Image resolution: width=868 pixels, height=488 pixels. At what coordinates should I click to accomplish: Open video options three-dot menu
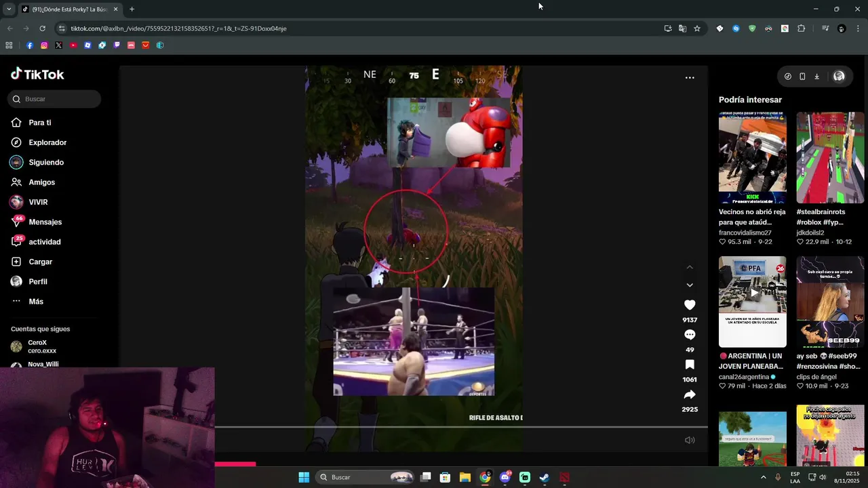click(690, 77)
